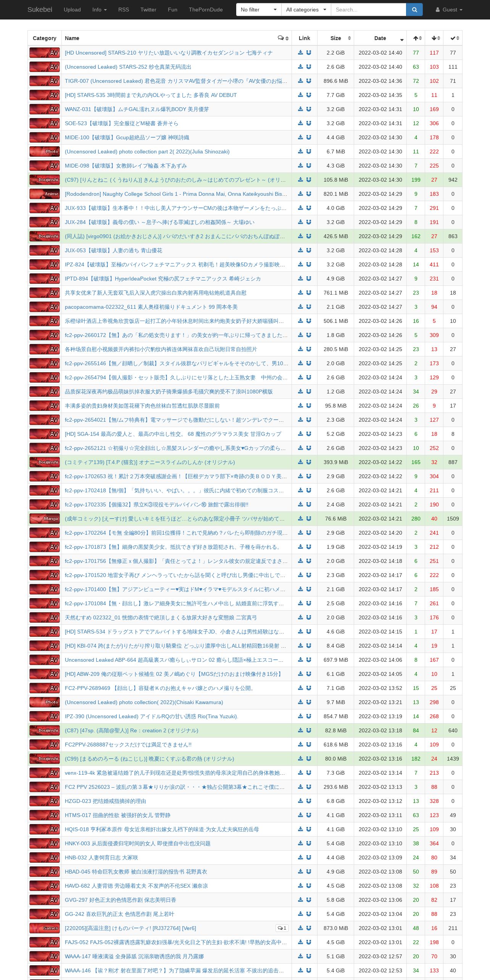Open magnet link for Rododendron anime row

coord(309,194)
